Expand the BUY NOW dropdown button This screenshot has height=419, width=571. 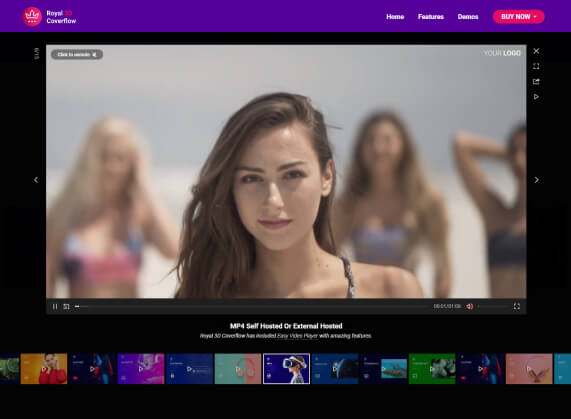[x=519, y=17]
